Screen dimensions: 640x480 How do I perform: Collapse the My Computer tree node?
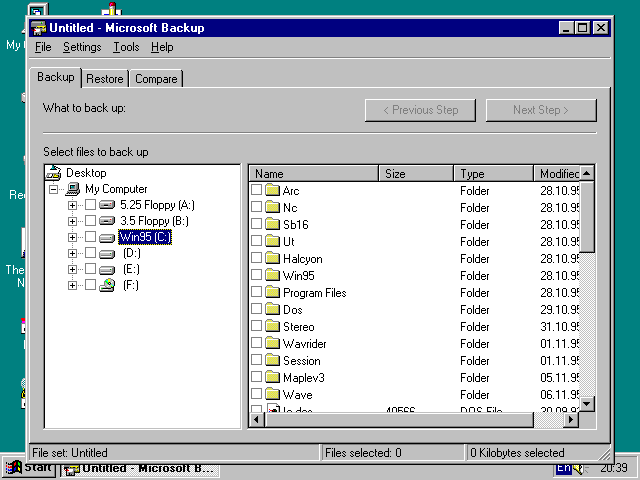pos(54,189)
